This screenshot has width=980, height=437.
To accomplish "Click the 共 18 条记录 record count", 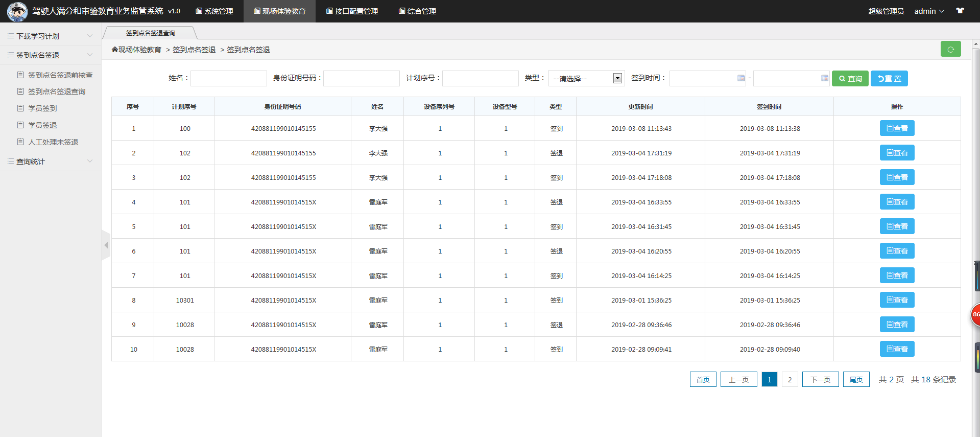I will [x=934, y=379].
